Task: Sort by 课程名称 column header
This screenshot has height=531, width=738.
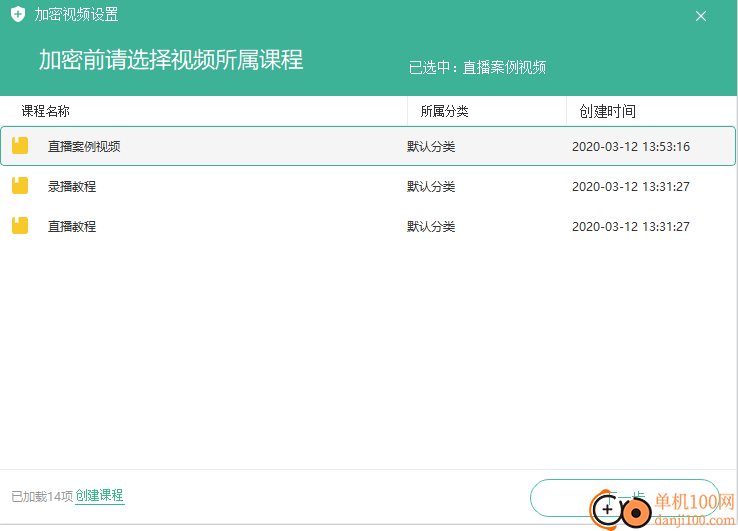Action: 46,111
